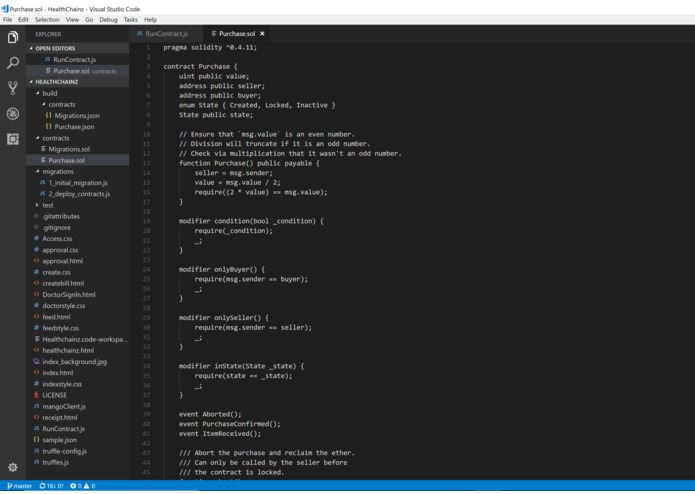Image resolution: width=695 pixels, height=494 pixels.
Task: Select RunContract.js in Open Editors
Action: tap(78, 59)
